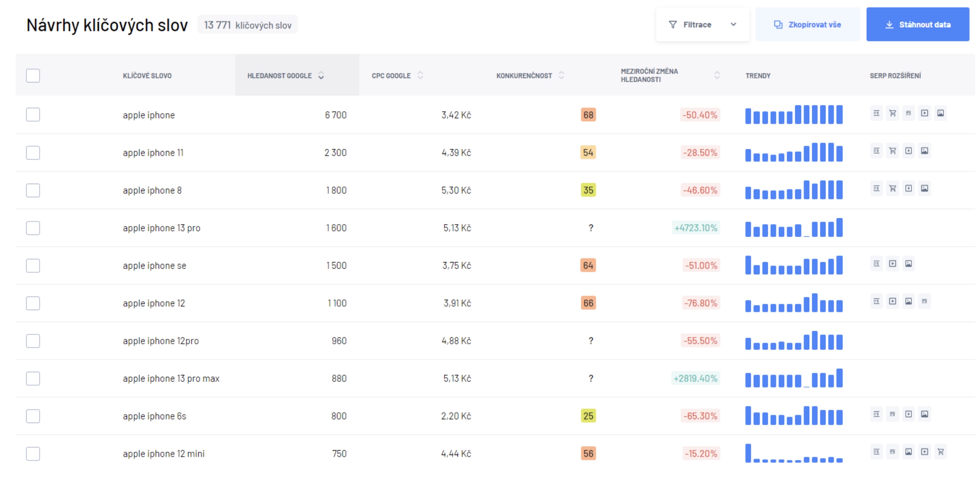Screen dimensions: 980x477
Task: Click paid-ads SERP icon in apple iphone se row
Action: (876, 264)
